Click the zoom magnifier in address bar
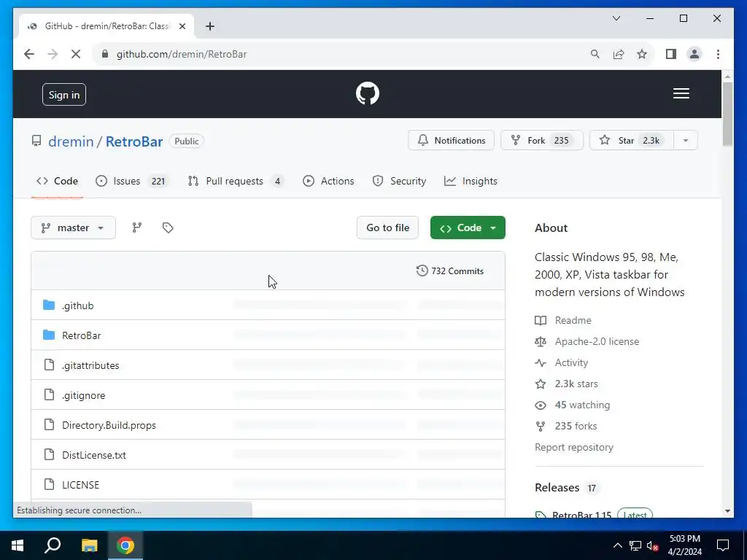This screenshot has width=747, height=560. click(595, 54)
